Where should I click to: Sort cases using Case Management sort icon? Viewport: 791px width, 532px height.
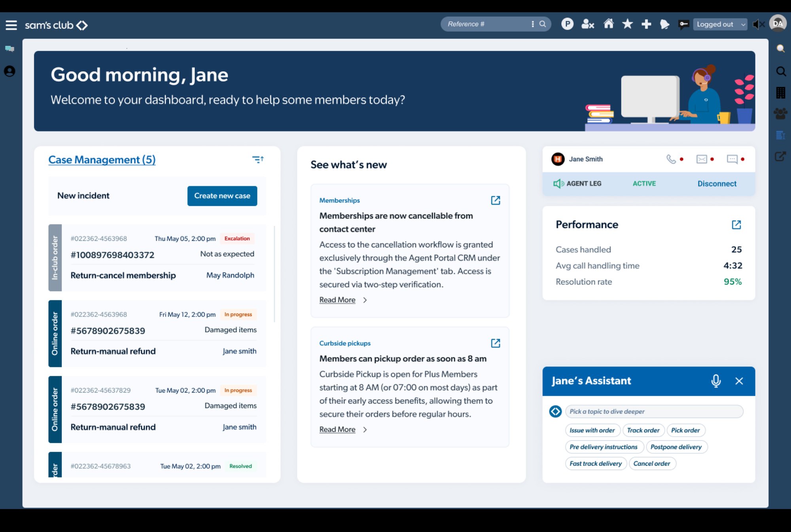(x=258, y=159)
